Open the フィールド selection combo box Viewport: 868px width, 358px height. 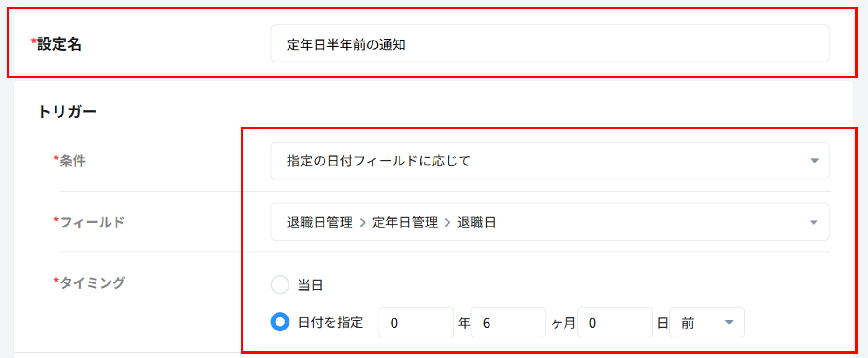tap(541, 222)
